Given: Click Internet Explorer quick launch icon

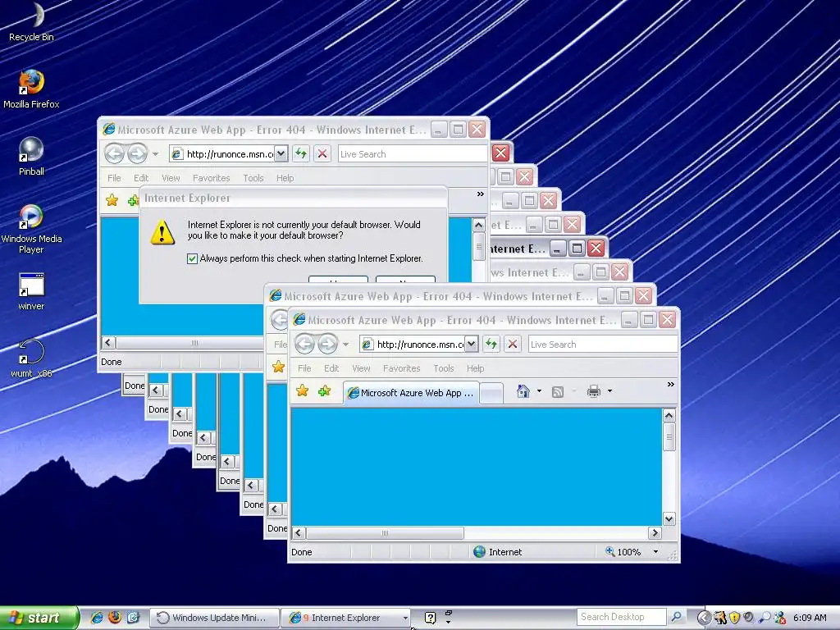Looking at the screenshot, I should [97, 618].
